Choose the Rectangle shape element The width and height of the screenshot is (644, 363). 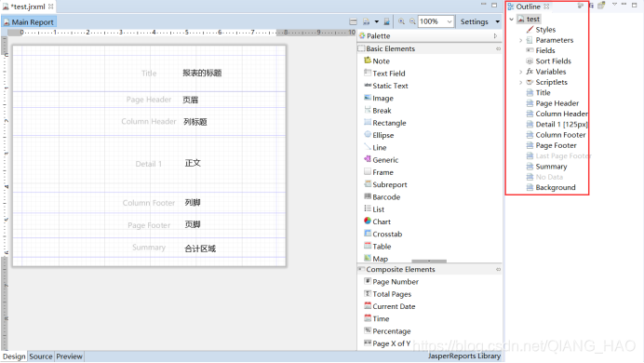pyautogui.click(x=385, y=122)
